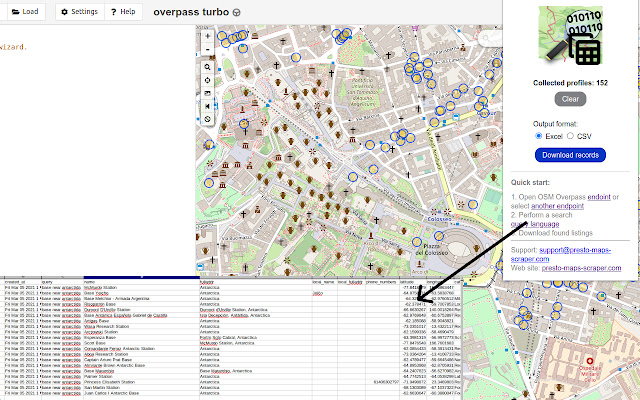Image resolution: width=640 pixels, height=400 pixels.
Task: Select Base Melchior - Armada Argentina cell
Action: coord(142,298)
